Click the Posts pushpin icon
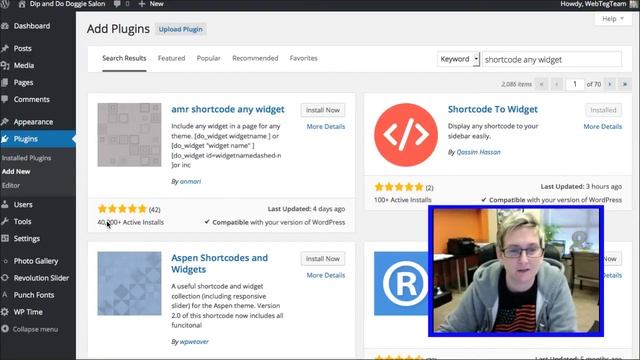Screen dimensions: 640x360 (x=5, y=49)
